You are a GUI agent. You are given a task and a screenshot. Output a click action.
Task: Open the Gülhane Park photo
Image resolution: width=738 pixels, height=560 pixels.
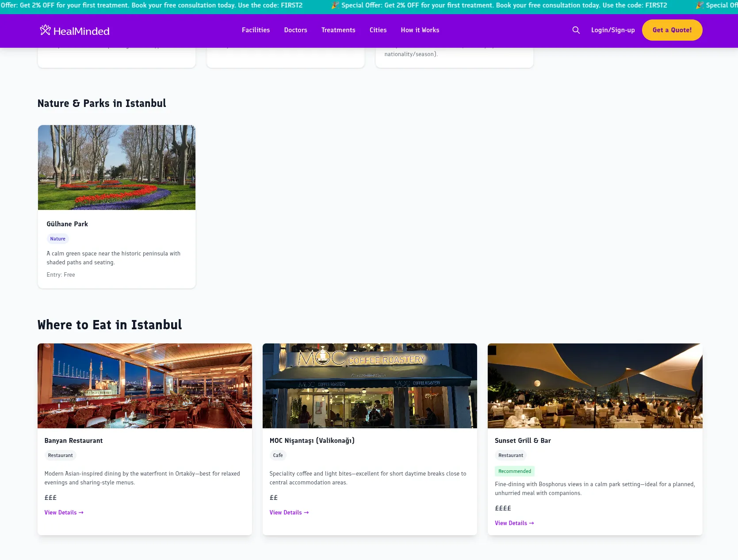[x=117, y=168]
